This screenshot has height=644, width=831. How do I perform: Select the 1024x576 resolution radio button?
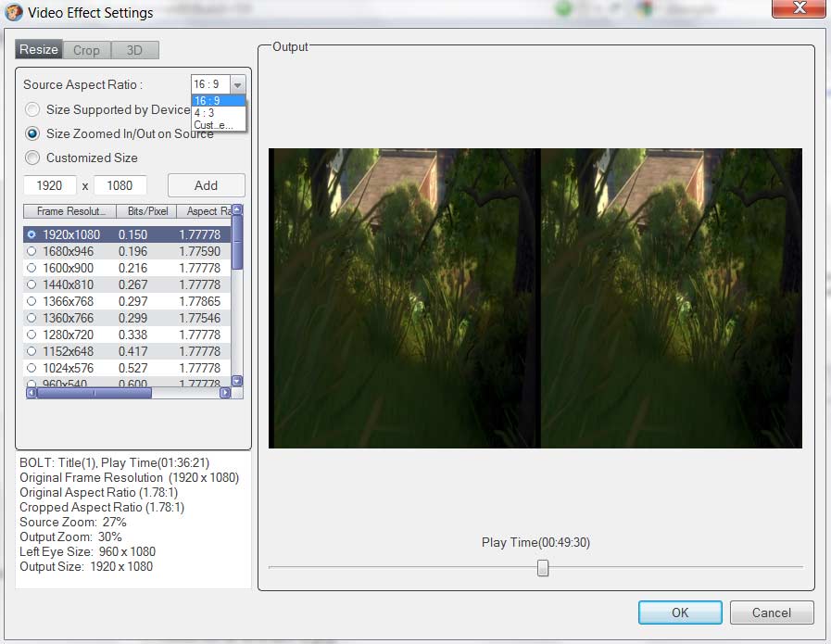coord(31,368)
